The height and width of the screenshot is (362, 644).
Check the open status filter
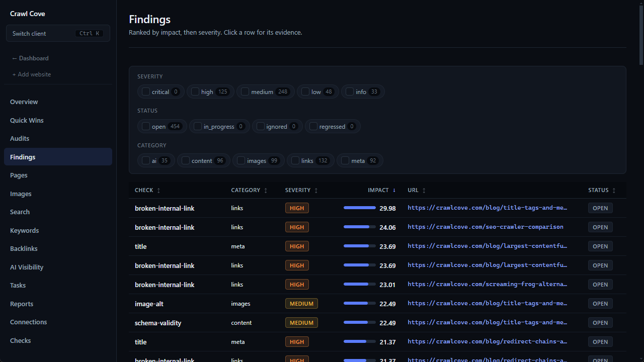click(146, 126)
